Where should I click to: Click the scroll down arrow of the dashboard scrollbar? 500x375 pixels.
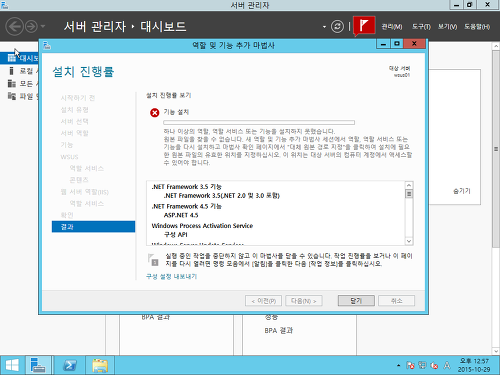[496, 351]
